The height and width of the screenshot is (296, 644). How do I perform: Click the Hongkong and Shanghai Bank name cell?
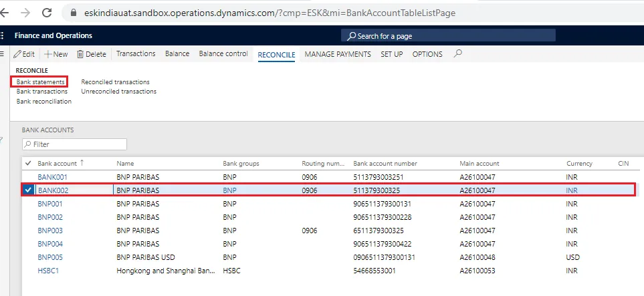[x=166, y=271]
